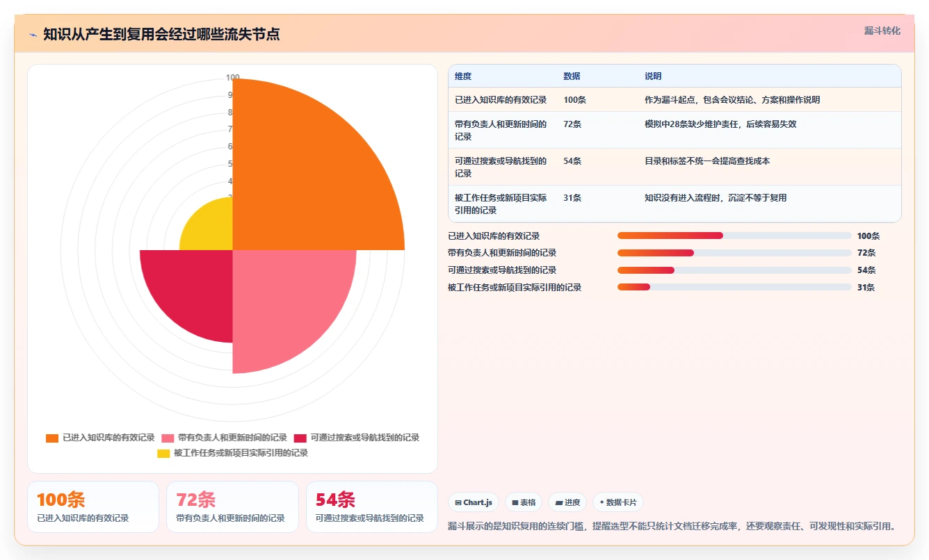Click progress bar for 已进入知识库的有效记录

click(x=734, y=236)
